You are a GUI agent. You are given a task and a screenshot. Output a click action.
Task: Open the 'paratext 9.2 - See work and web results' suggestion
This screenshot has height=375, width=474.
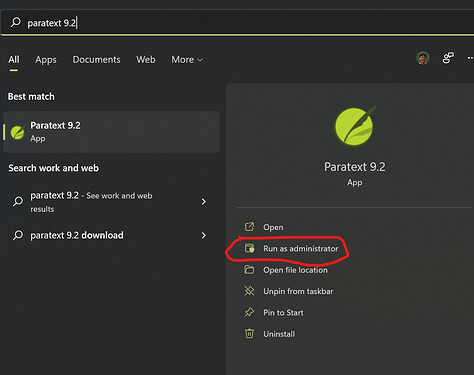[111, 202]
